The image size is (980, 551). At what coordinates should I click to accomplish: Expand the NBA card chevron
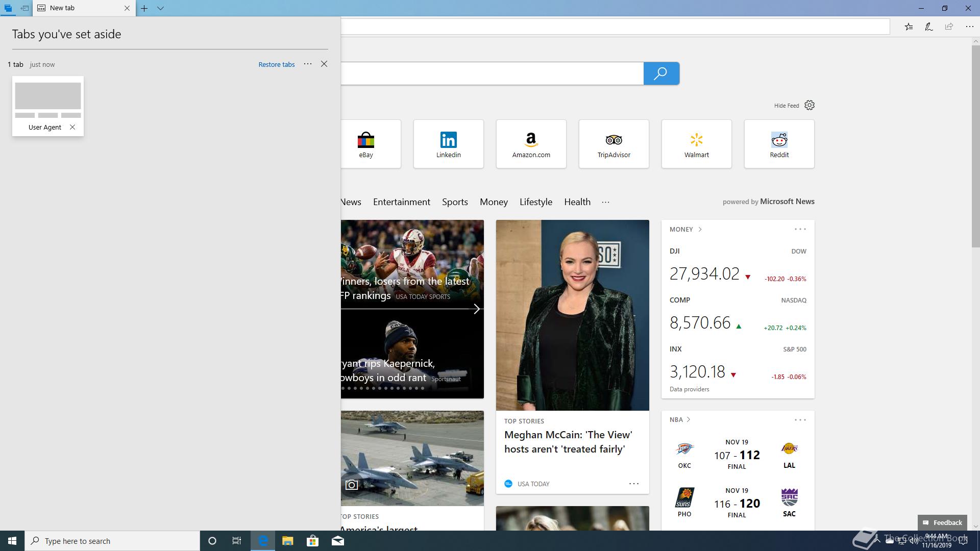689,420
